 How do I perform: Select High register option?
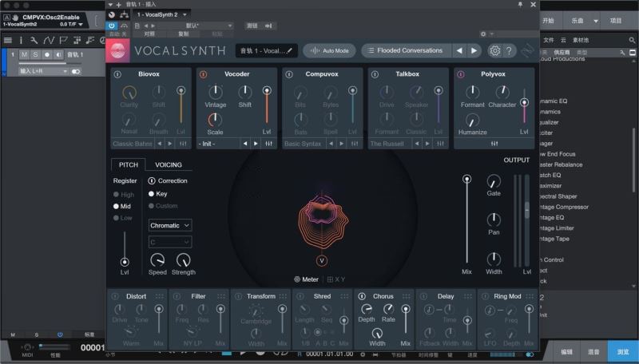point(124,195)
